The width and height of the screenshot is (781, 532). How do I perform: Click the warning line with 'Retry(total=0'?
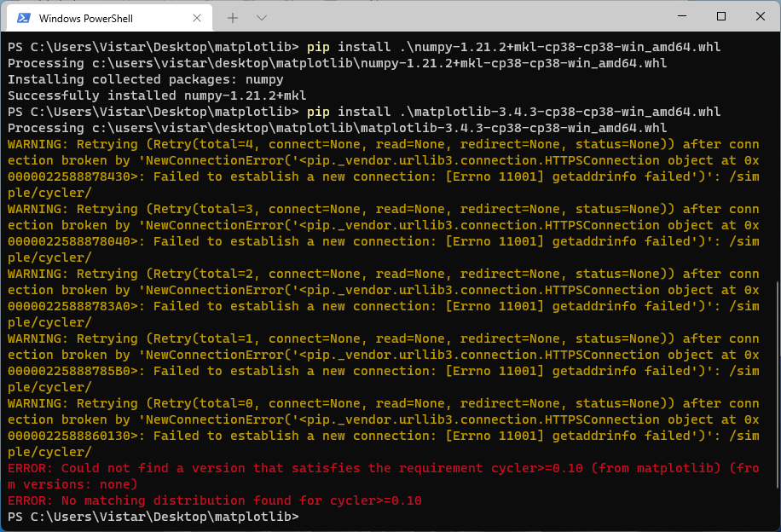point(384,403)
